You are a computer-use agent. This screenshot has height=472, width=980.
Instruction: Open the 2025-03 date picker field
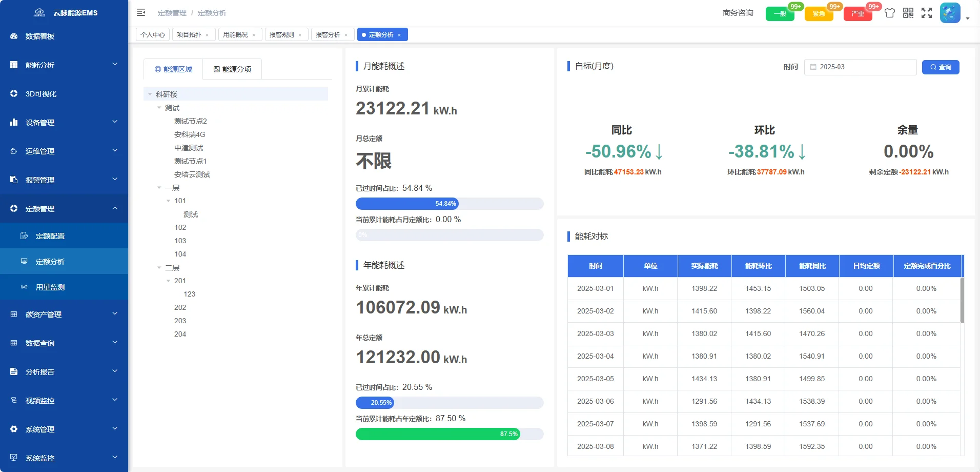860,67
